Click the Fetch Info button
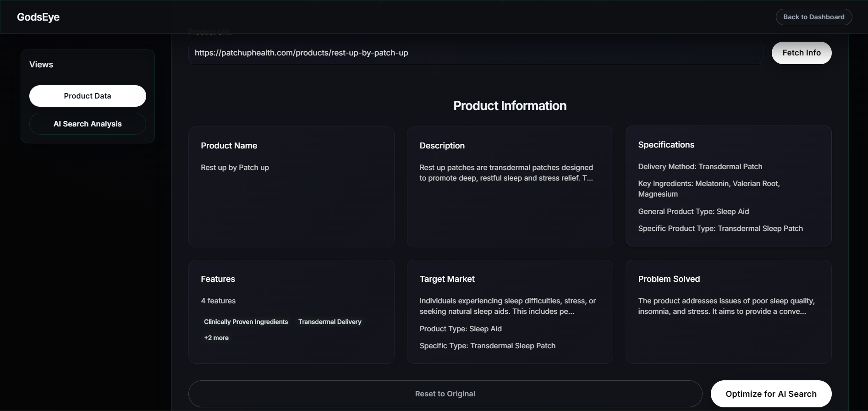 point(802,53)
